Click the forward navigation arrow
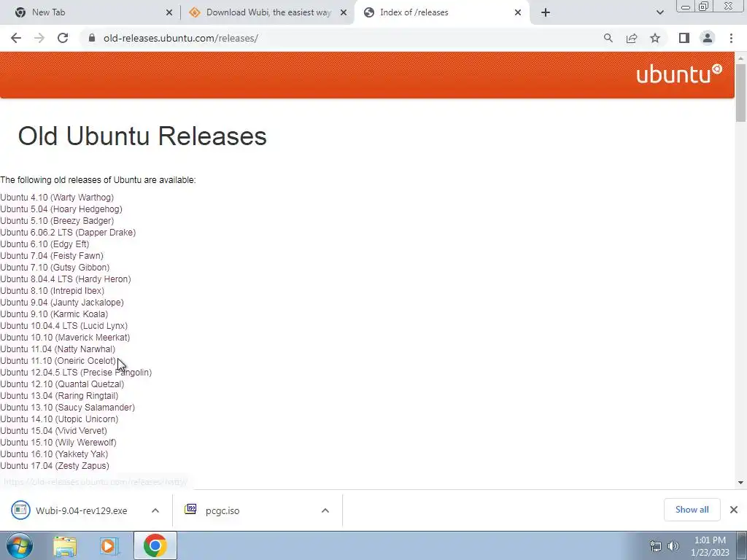747x560 pixels. [39, 38]
